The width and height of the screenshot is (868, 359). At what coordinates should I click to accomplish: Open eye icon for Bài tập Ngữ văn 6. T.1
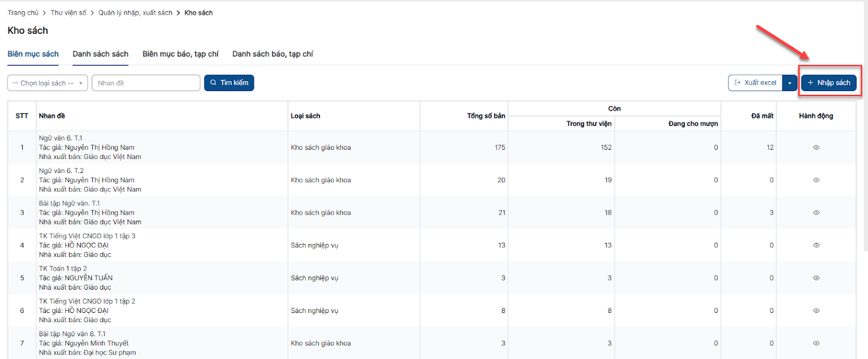pyautogui.click(x=816, y=343)
